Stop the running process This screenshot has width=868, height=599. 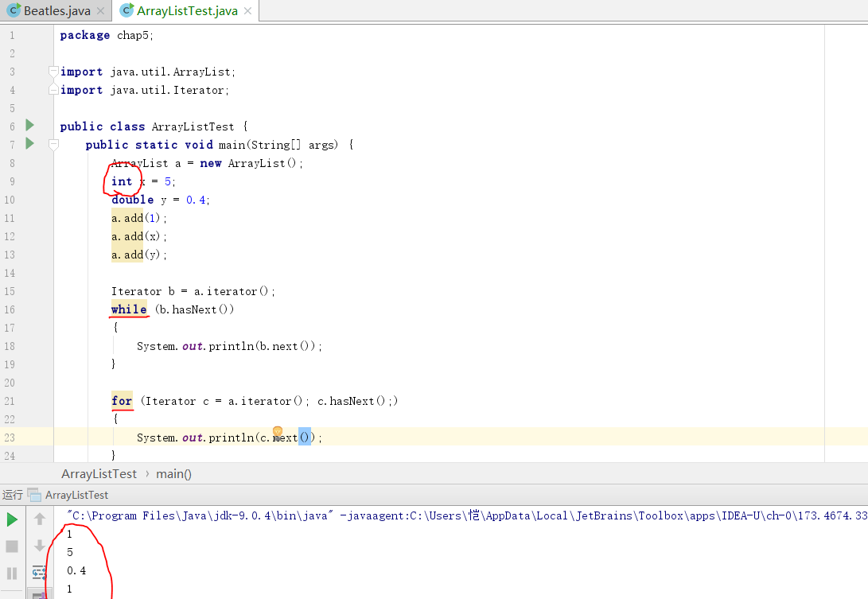pyautogui.click(x=12, y=546)
